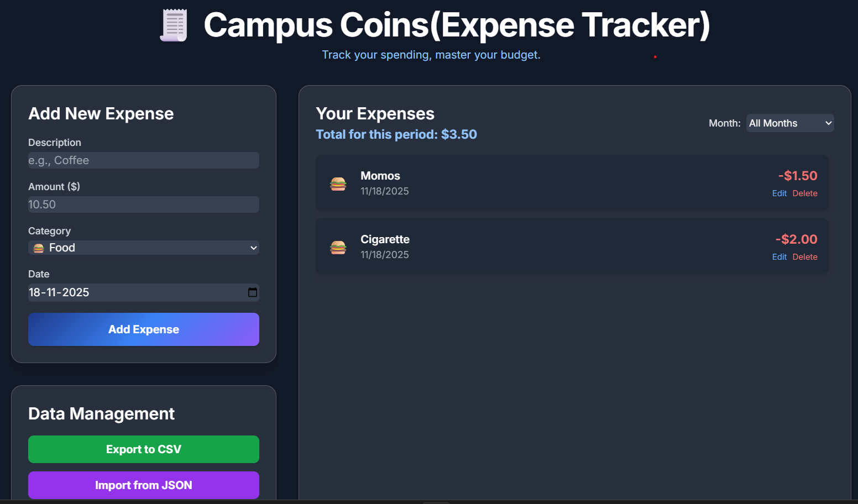Click Export to CSV
The image size is (858, 504).
click(143, 449)
